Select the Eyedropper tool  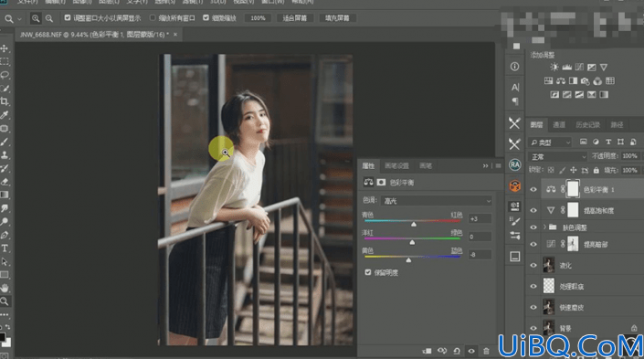point(5,115)
